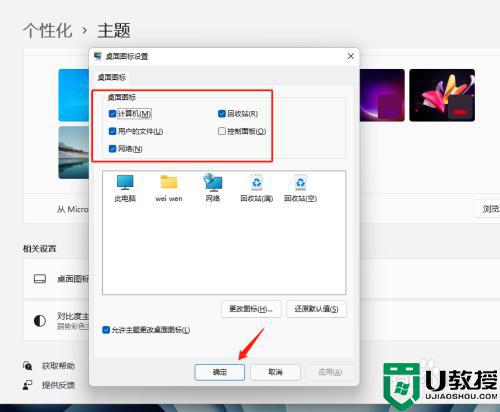500x412 pixels.
Task: Open 桌面图标 settings row in Settings
Action: (56, 279)
